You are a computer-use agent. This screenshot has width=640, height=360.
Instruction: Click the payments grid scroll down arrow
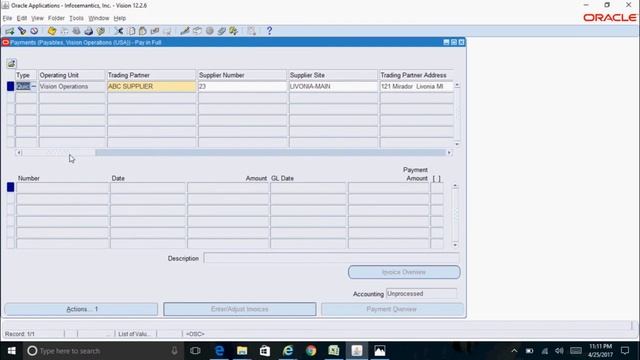click(x=457, y=144)
